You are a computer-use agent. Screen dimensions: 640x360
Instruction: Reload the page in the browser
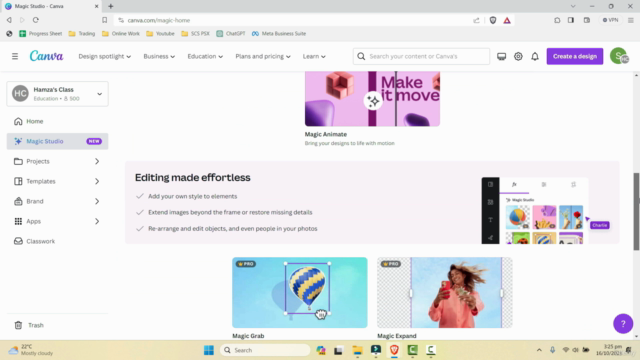pyautogui.click(x=36, y=20)
